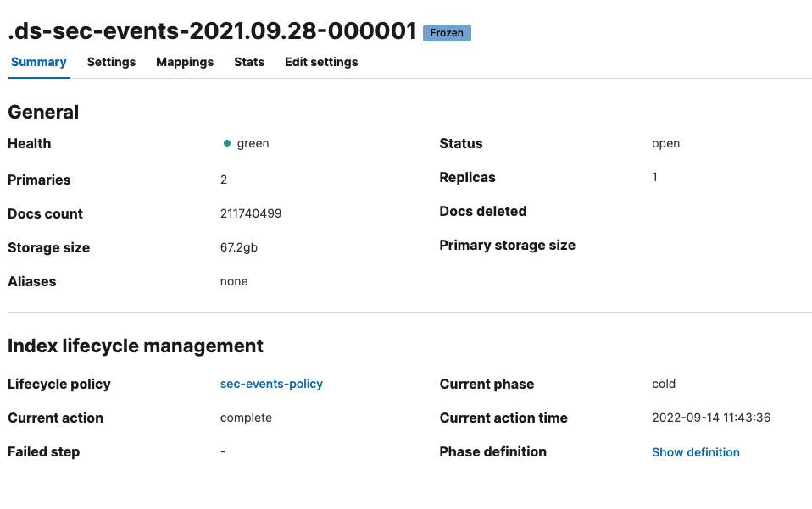Go to the Mappings tab

[185, 62]
